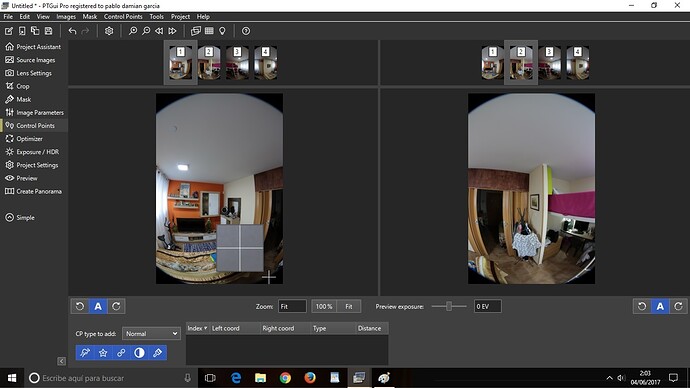Select image 3 thumbnail in right pane

[x=549, y=63]
